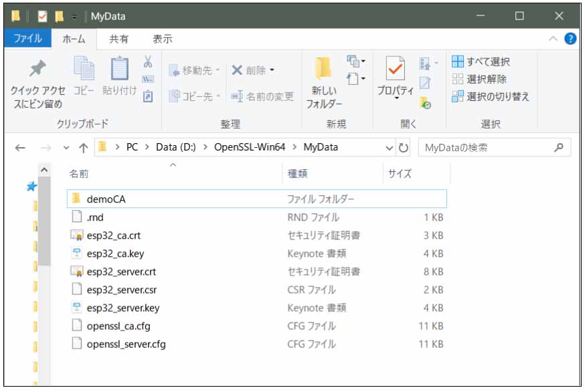Expand the chevron after PC in breadcrumb
Viewport: 585px width, 392px height.
[147, 148]
